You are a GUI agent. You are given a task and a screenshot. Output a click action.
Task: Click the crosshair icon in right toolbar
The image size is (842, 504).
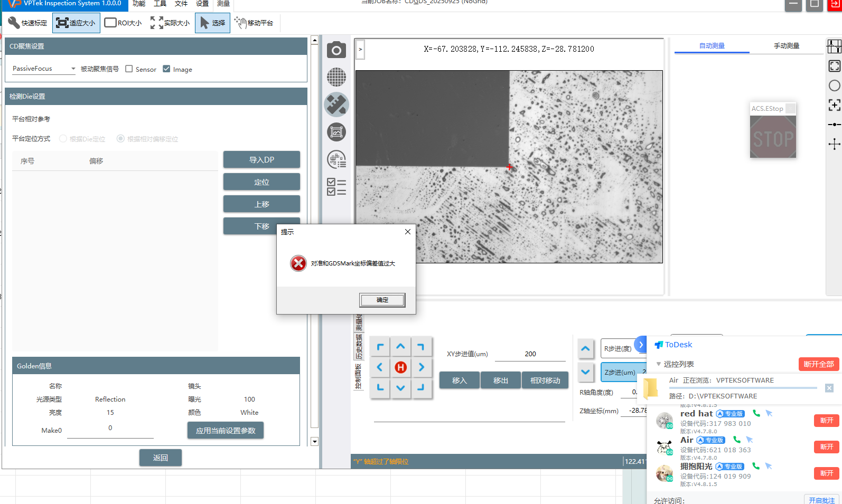click(834, 144)
